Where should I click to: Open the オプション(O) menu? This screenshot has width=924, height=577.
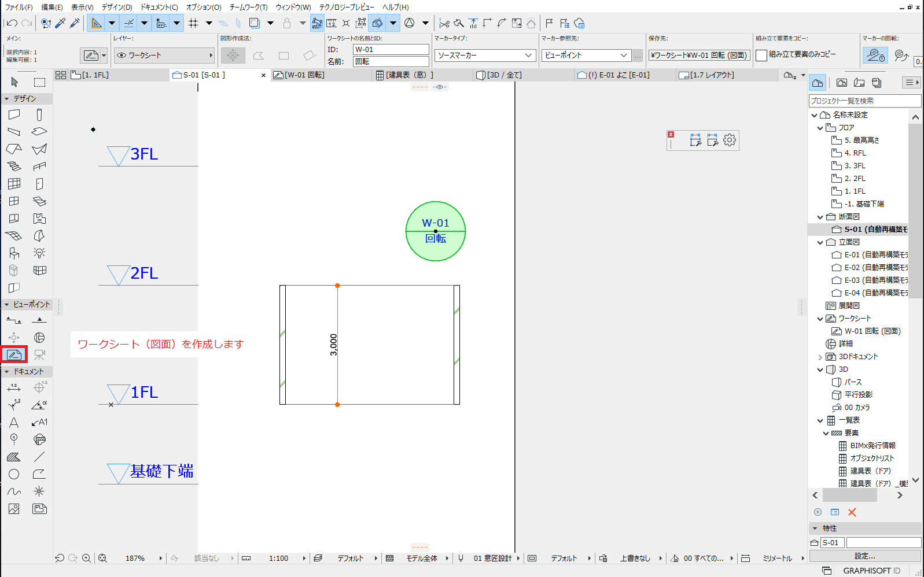(x=204, y=7)
